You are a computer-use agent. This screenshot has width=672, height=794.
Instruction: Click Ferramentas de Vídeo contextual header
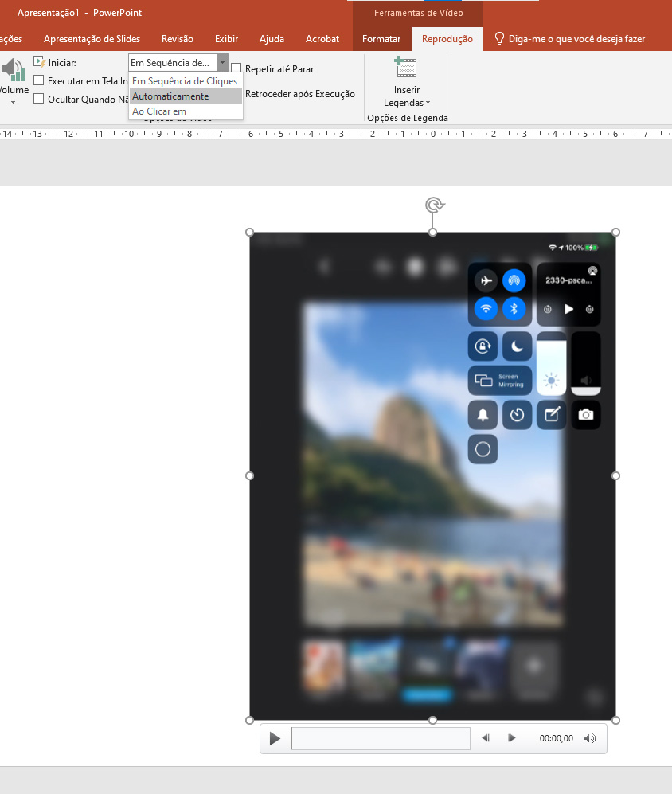(418, 13)
